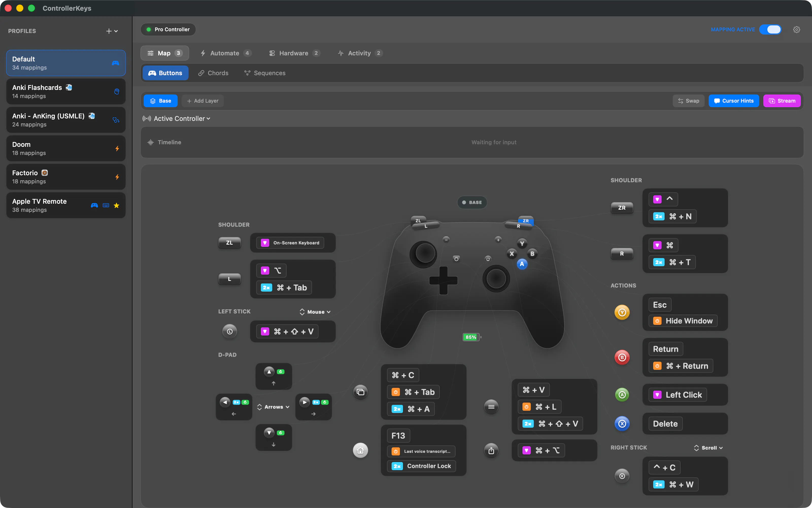Click the R shoulder button key
This screenshot has height=508, width=812.
tap(622, 254)
